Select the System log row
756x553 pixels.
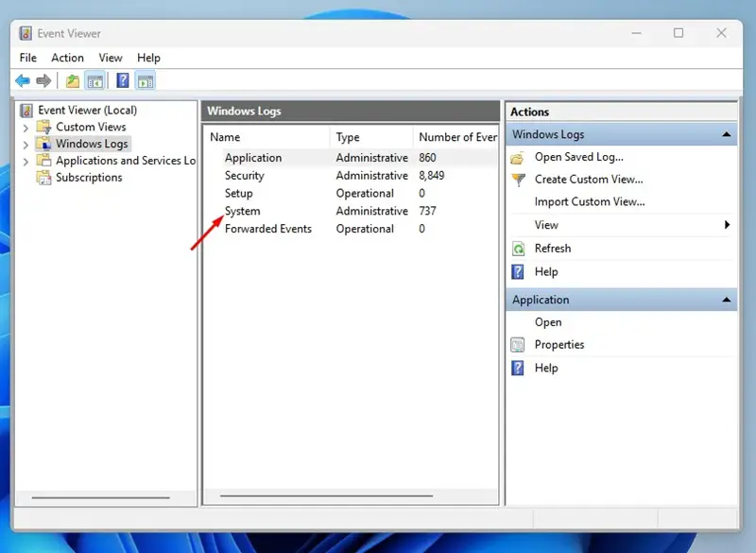pos(351,211)
